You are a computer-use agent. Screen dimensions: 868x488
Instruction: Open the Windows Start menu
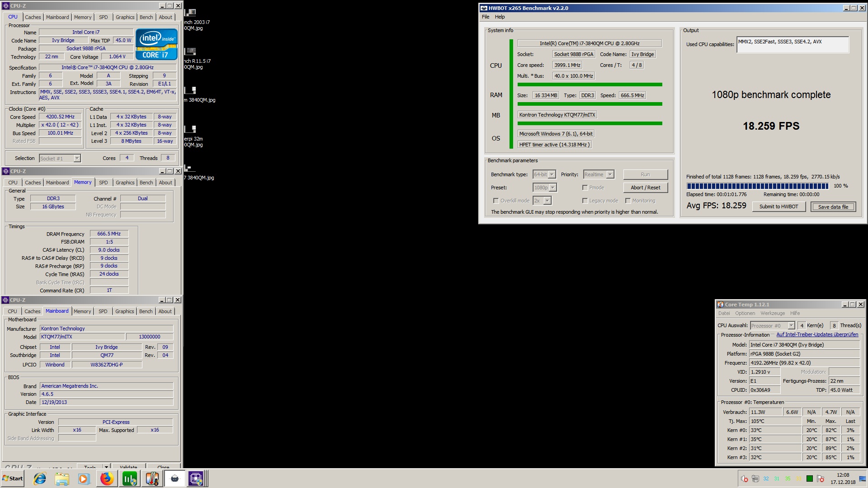click(13, 479)
